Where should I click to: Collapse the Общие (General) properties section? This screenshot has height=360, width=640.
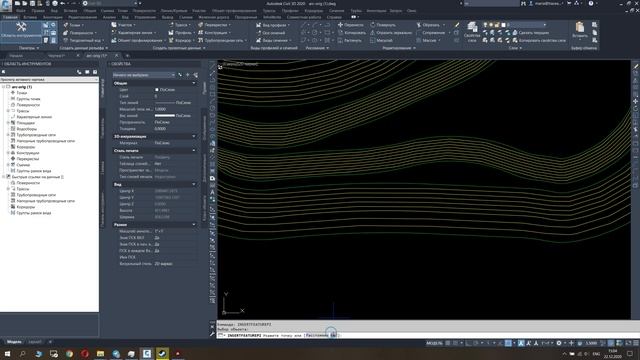tap(193, 83)
